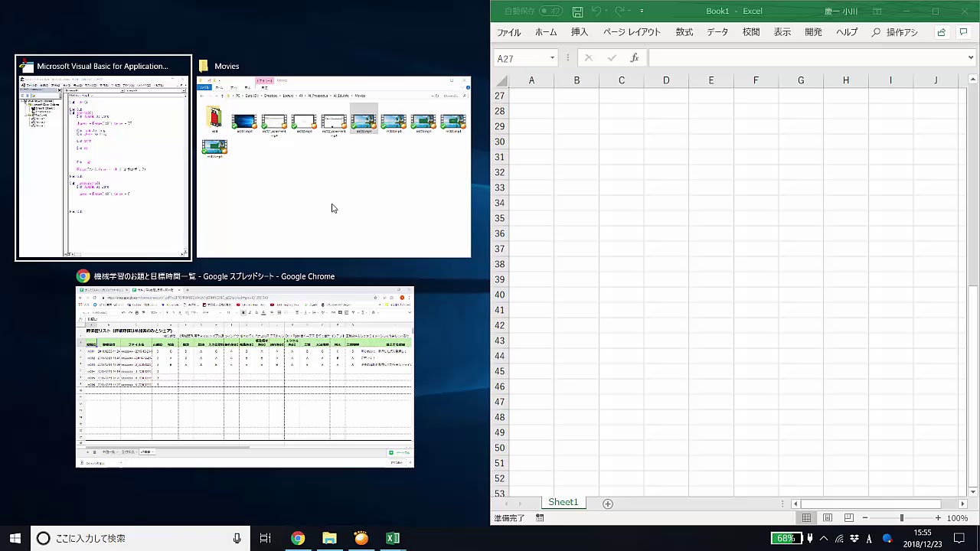
Task: Switch to Page Break Preview icon
Action: pyautogui.click(x=848, y=518)
